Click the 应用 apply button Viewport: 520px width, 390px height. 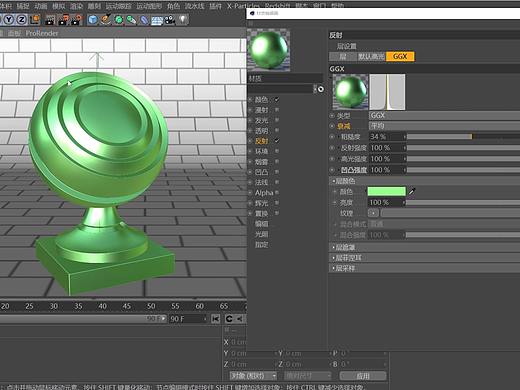pyautogui.click(x=363, y=376)
